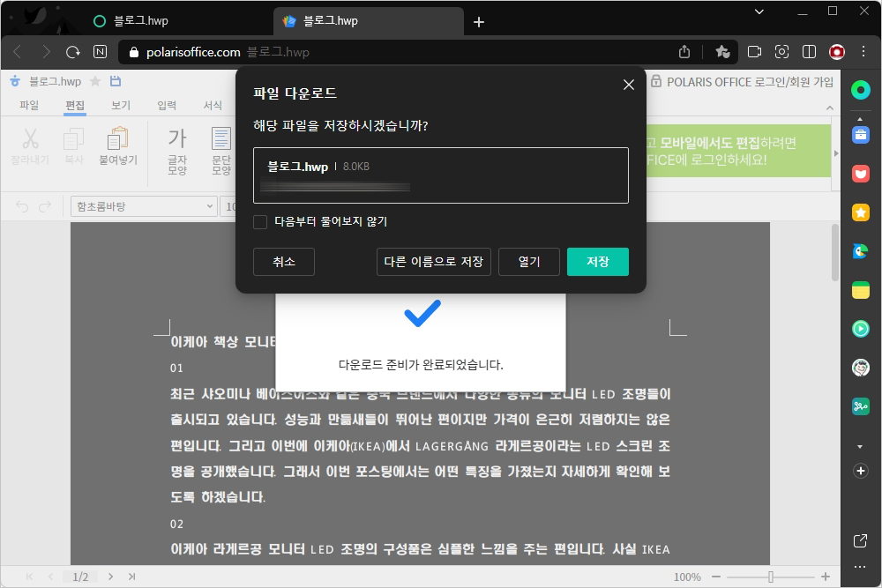882x588 pixels.
Task: Click the cartoon face sidebar icon
Action: [861, 368]
